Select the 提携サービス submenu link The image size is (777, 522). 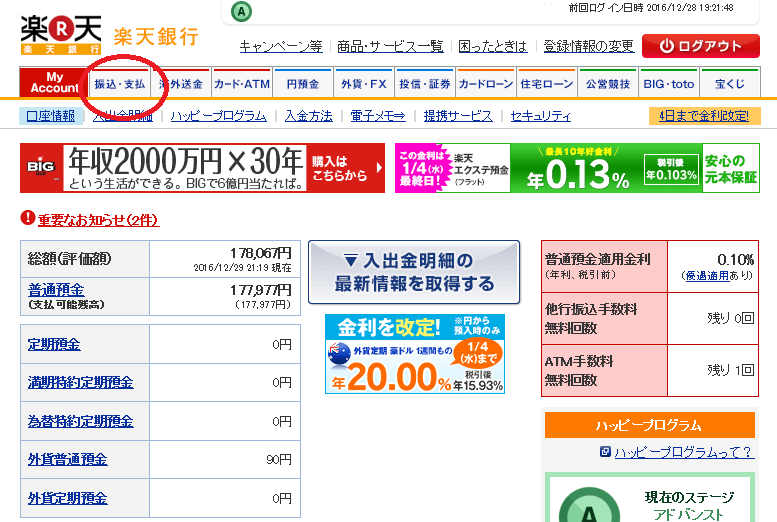(458, 116)
